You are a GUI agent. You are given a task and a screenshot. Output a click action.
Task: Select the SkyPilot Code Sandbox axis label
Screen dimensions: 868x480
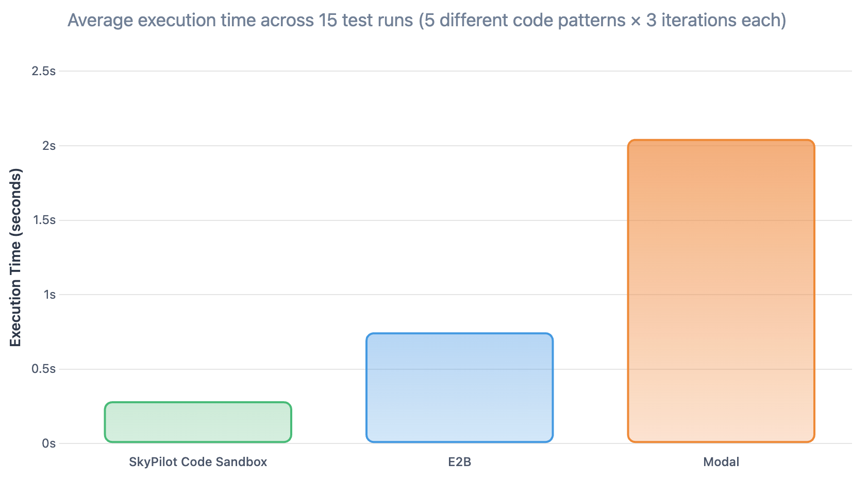[x=198, y=462]
